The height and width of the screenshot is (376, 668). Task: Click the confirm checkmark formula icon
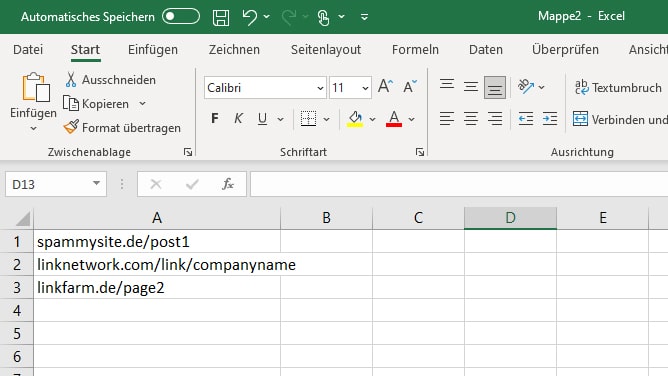192,184
